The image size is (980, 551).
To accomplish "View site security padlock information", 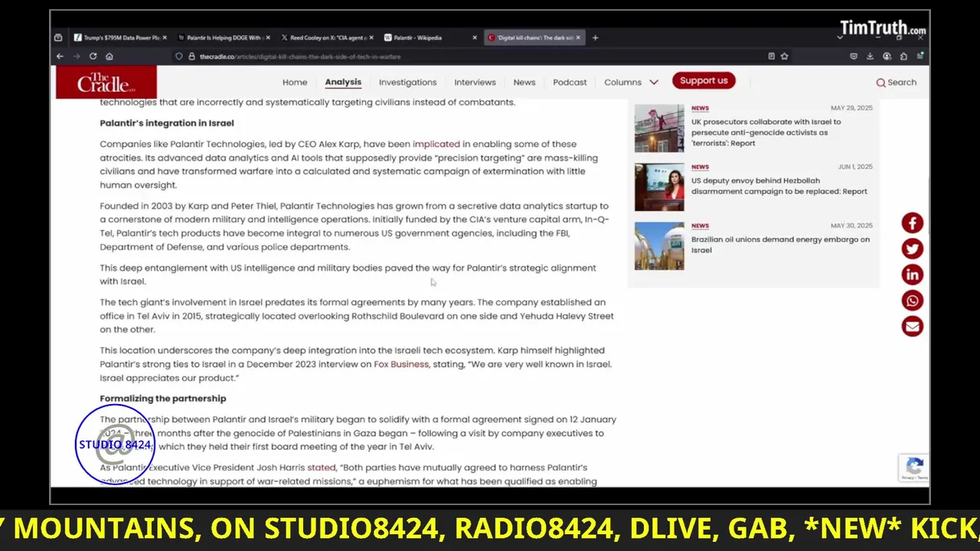I will click(x=191, y=56).
